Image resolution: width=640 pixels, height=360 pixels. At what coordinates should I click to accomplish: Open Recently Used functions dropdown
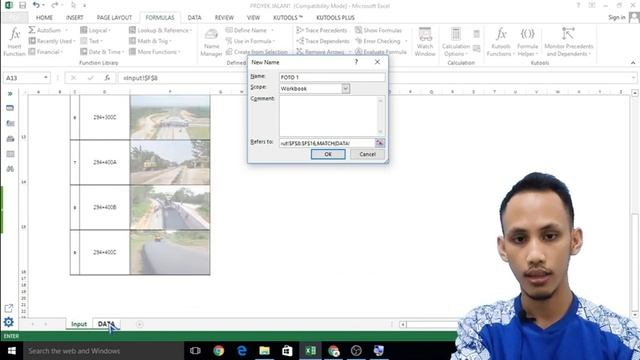(x=52, y=41)
